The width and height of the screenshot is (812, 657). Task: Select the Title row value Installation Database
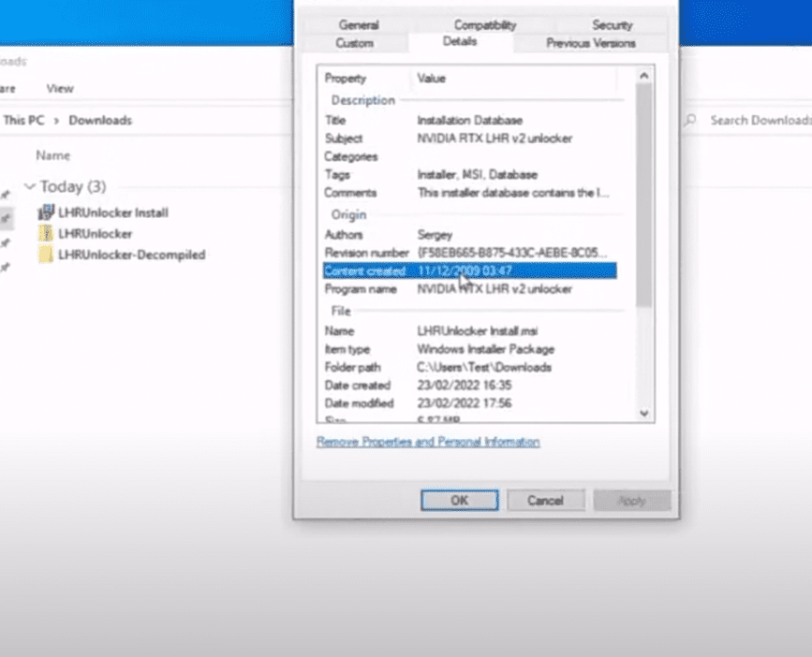tap(470, 121)
